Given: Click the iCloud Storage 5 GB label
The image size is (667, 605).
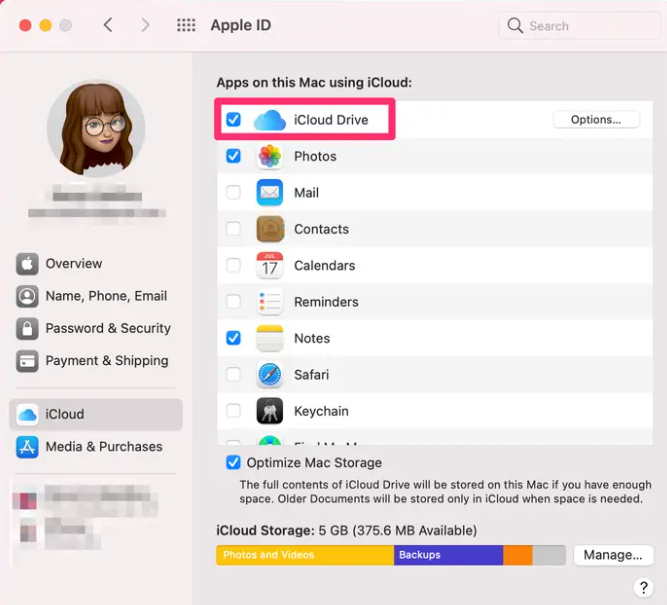Looking at the screenshot, I should (346, 531).
